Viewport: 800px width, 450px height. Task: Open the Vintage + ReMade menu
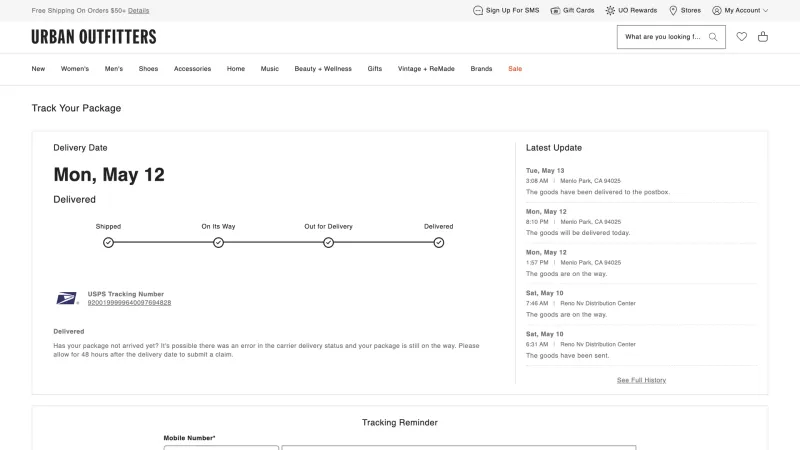click(426, 68)
